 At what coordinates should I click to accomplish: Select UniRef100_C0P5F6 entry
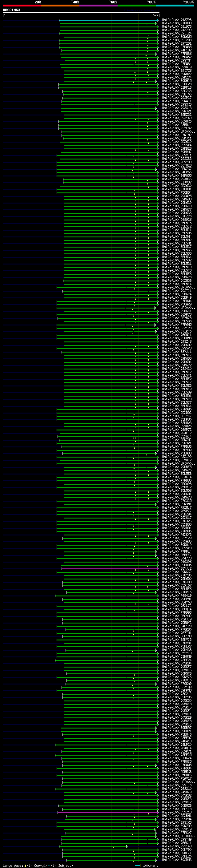pyautogui.click(x=177, y=674)
